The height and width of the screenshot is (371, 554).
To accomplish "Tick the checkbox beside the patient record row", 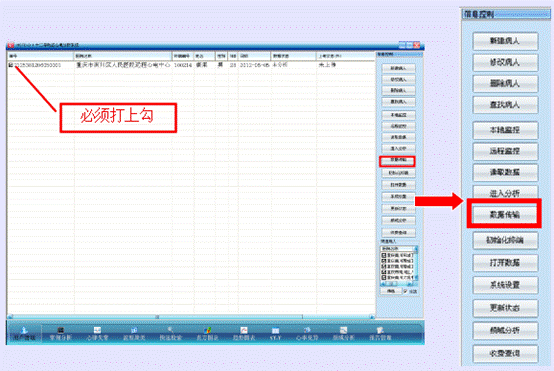I will tap(11, 65).
